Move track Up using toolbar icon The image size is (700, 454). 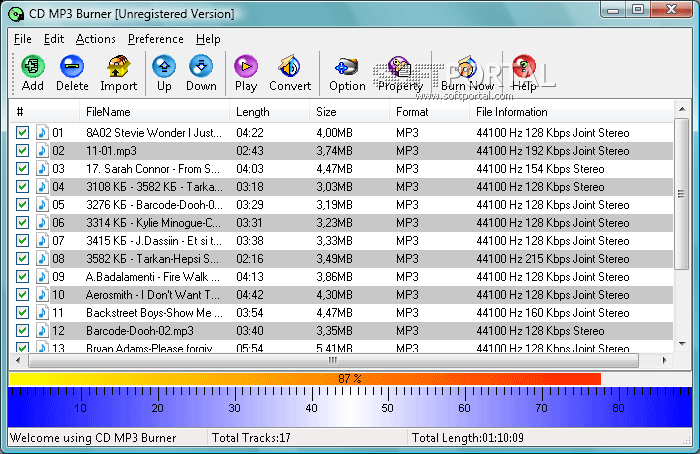(x=164, y=70)
